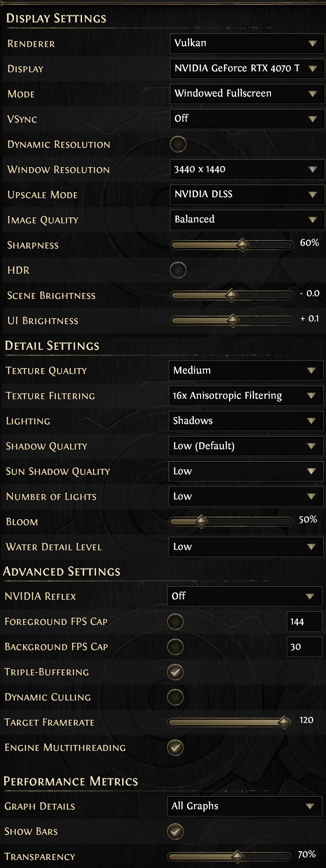Open the Graph Details All Graphs dropdown
Screen dimensions: 326x868
pos(244,806)
